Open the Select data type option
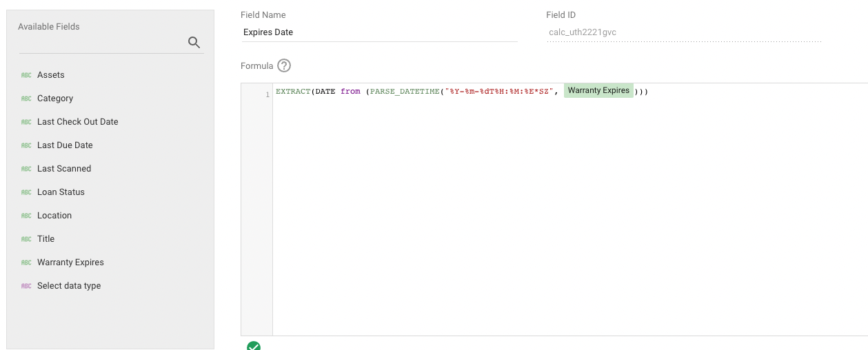868x350 pixels. [x=69, y=286]
